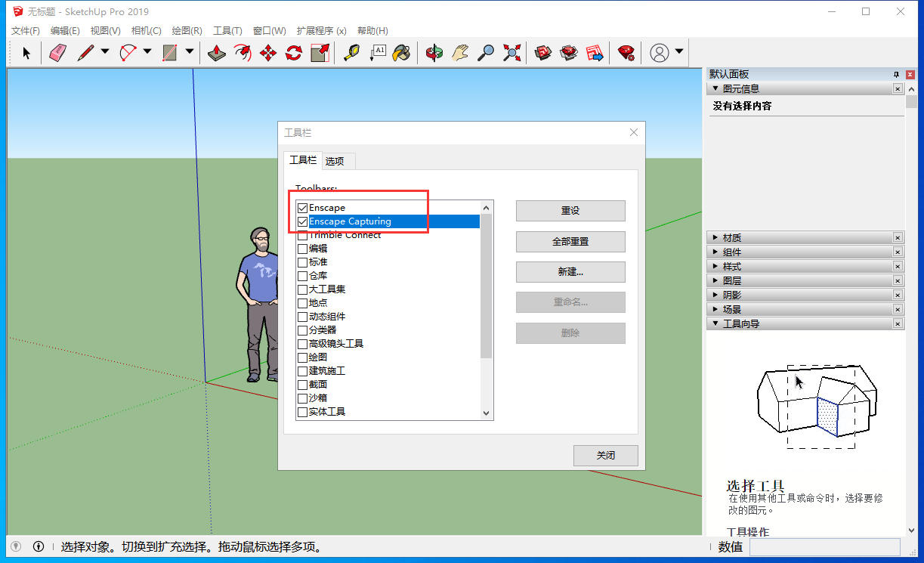Open the 工具(T) menu
The image size is (924, 563).
click(x=226, y=30)
